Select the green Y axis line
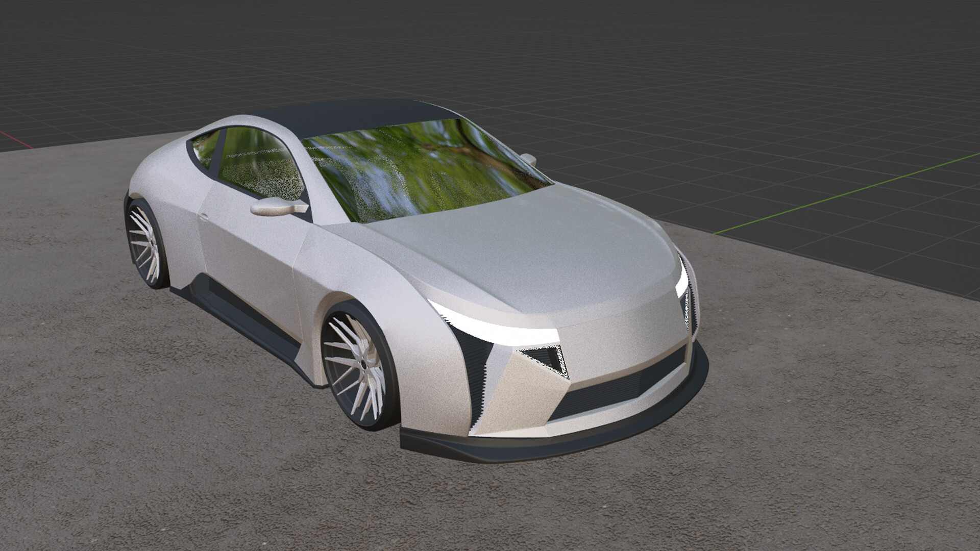This screenshot has height=551, width=980. click(842, 194)
